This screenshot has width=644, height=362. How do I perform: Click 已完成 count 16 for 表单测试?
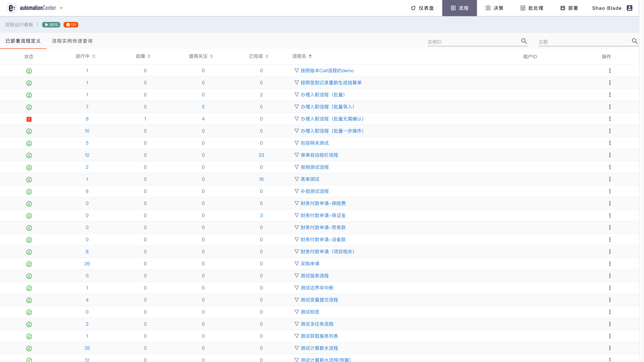point(261,179)
